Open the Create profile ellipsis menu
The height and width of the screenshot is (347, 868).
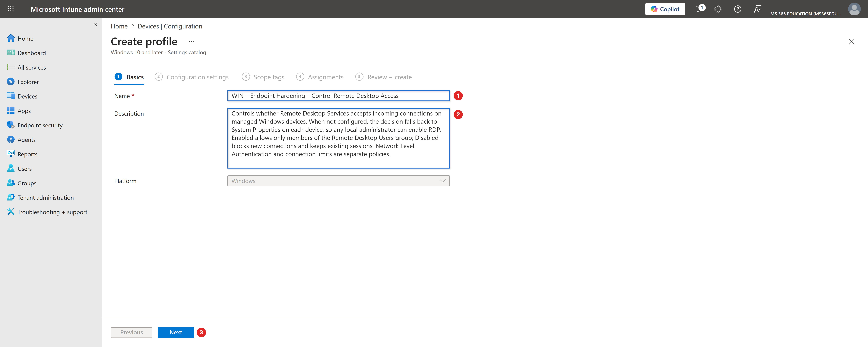[192, 41]
